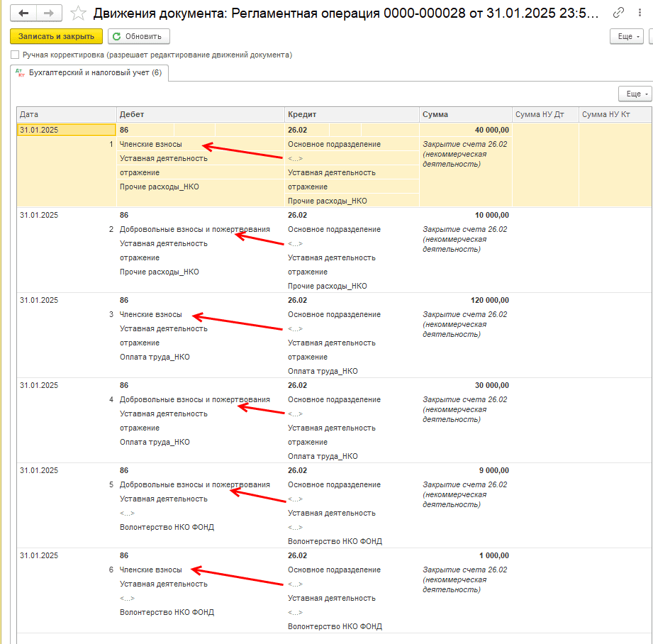The image size is (653, 644).
Task: Click the Дебет column header
Action: click(x=200, y=114)
